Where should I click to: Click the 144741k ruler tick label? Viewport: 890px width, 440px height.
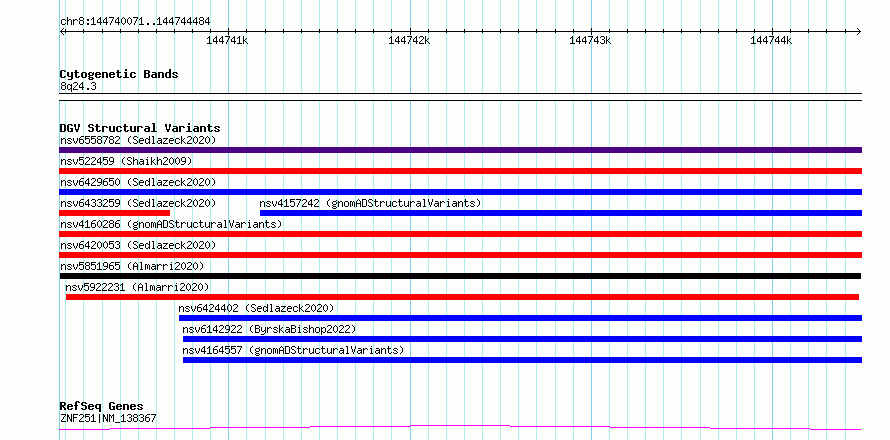click(227, 40)
